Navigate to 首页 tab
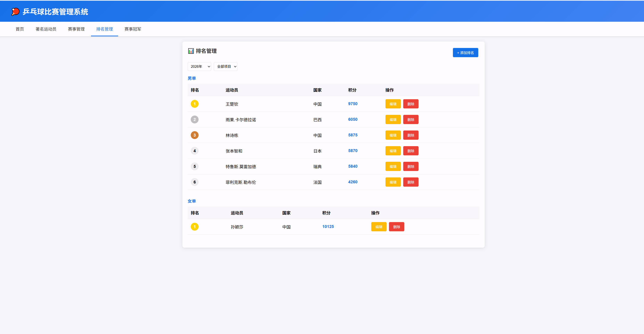 point(20,29)
